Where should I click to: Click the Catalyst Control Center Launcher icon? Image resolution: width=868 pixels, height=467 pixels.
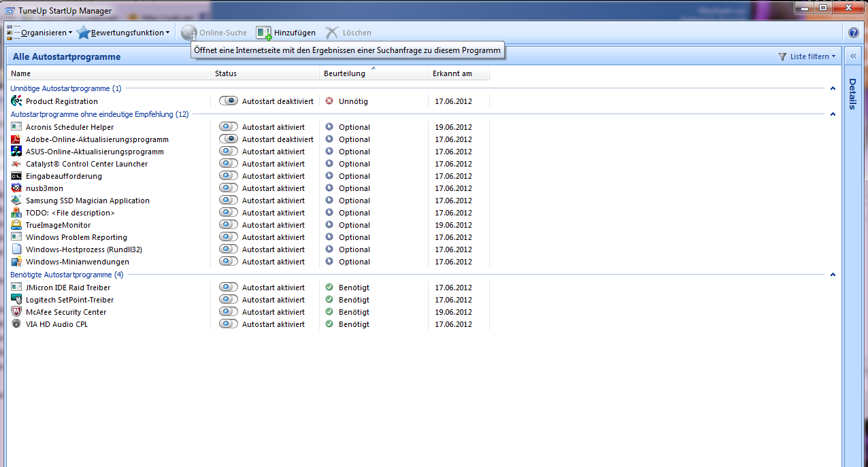coord(16,164)
